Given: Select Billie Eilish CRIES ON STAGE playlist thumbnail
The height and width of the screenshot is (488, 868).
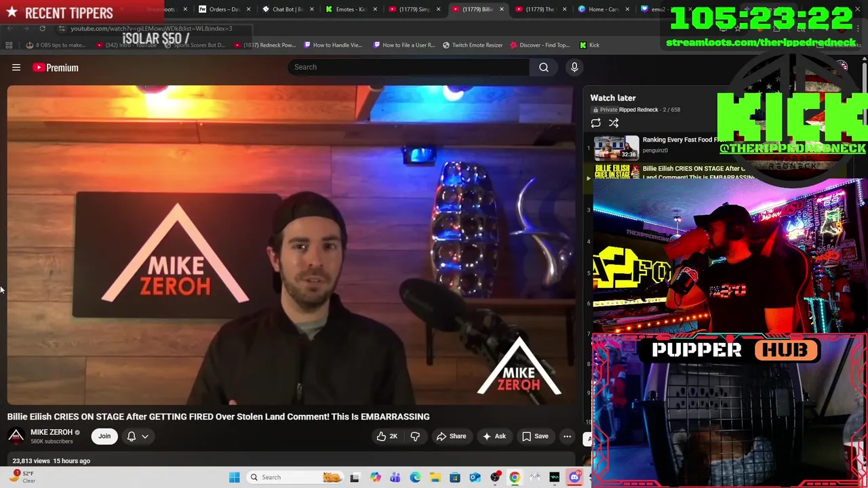Looking at the screenshot, I should (616, 172).
